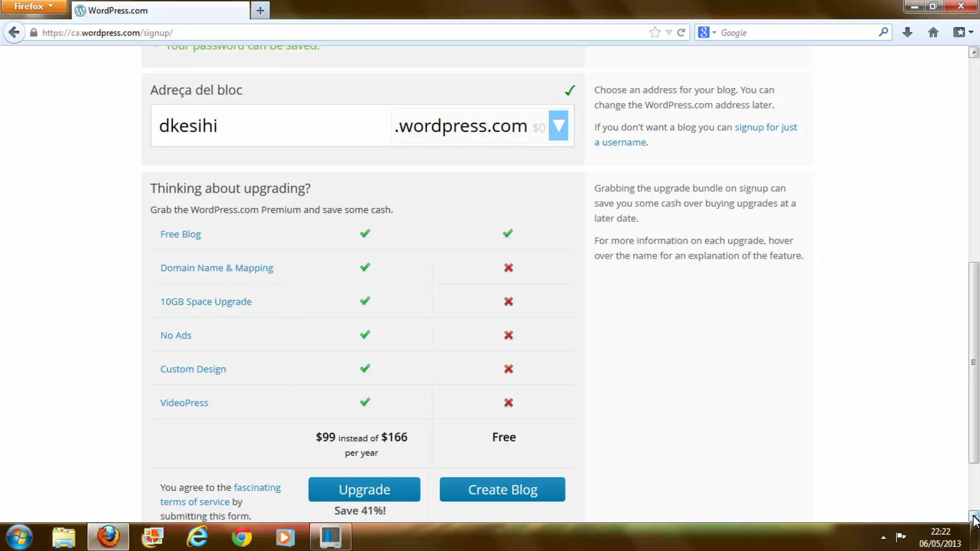This screenshot has height=551, width=980.
Task: Click the free-plan check mark for Free Blog
Action: click(508, 234)
